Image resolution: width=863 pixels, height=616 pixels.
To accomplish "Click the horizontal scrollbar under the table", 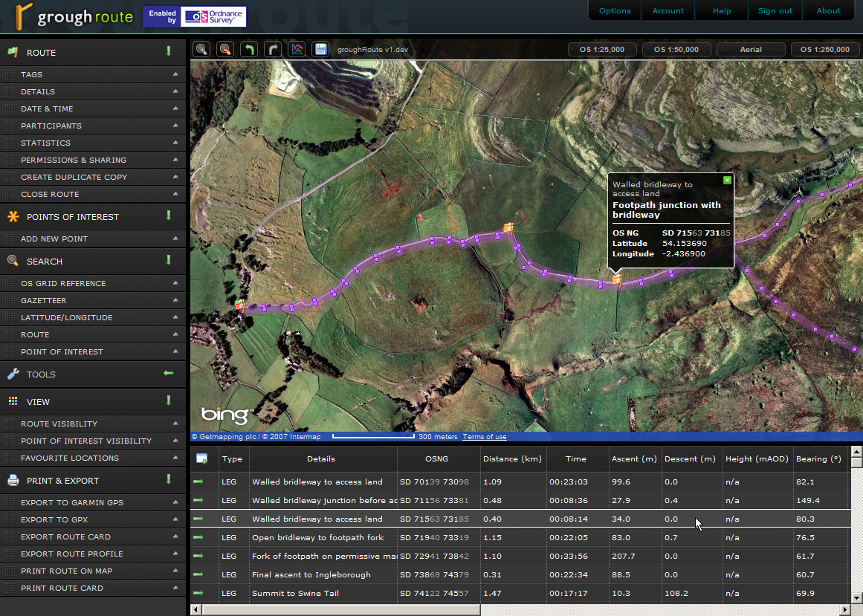I will pos(342,610).
